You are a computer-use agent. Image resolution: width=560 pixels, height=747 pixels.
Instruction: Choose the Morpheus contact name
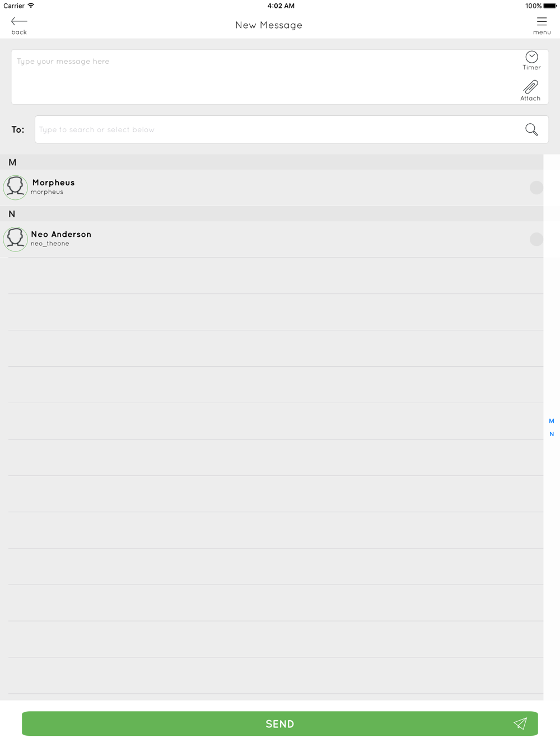pos(53,183)
